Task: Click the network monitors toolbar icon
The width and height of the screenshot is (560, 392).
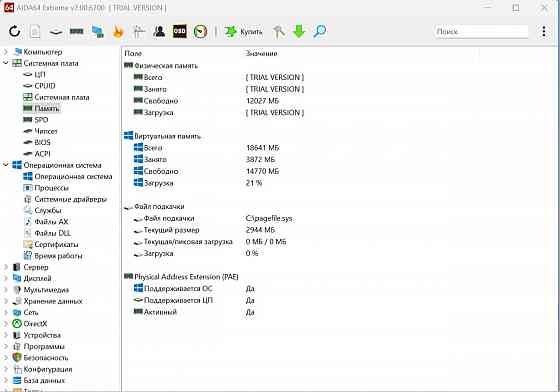Action: pyautogui.click(x=98, y=31)
